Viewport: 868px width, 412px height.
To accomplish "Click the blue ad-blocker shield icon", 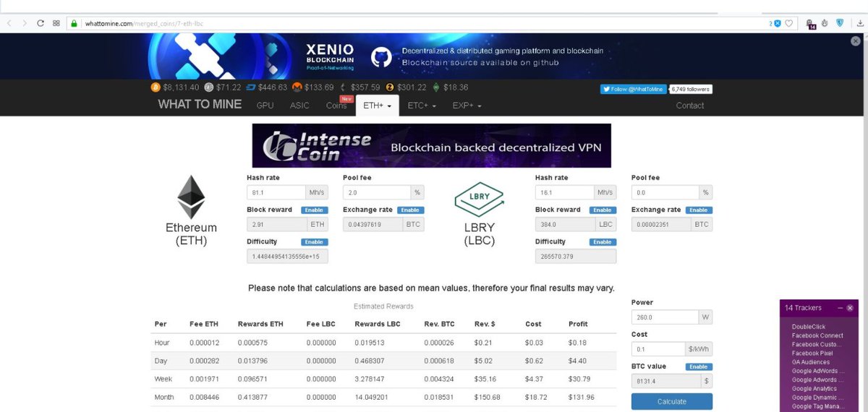I will pyautogui.click(x=778, y=23).
